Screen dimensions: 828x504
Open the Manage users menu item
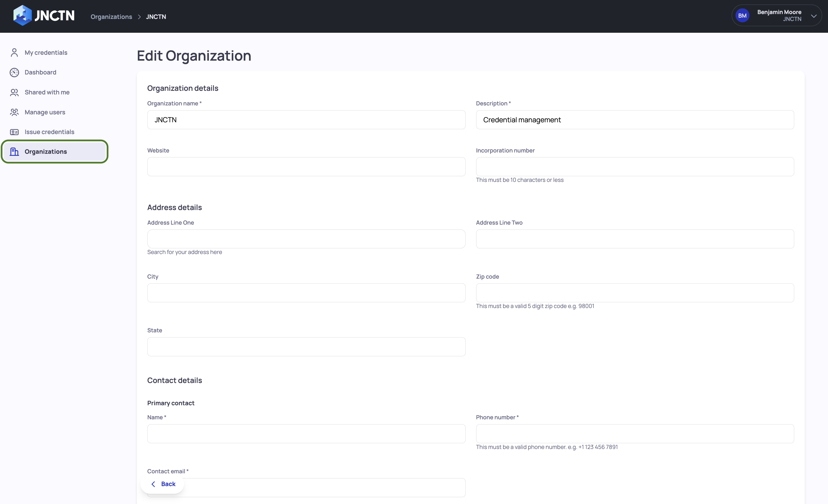pyautogui.click(x=45, y=112)
